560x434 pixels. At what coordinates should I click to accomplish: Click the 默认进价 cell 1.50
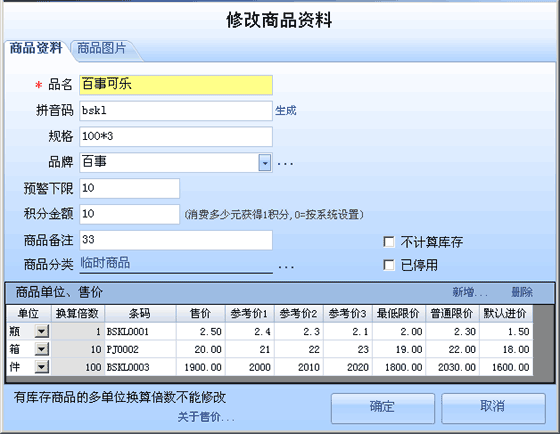[x=506, y=331]
